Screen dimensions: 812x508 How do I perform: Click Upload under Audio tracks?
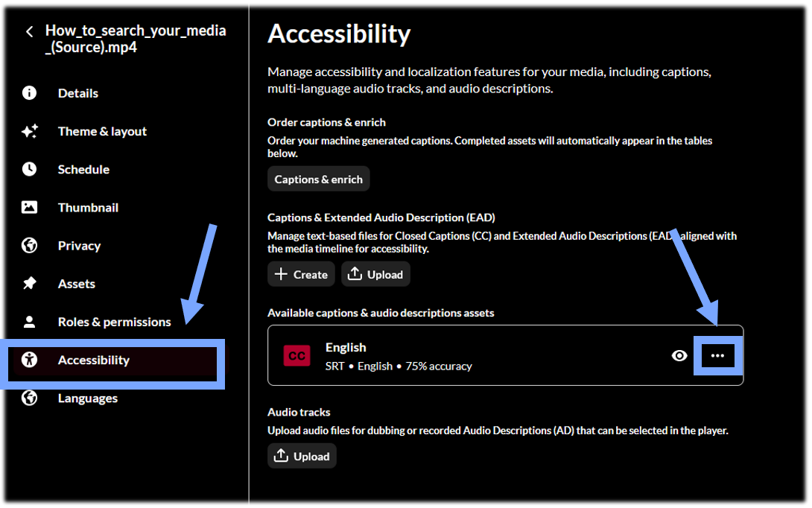[x=302, y=456]
